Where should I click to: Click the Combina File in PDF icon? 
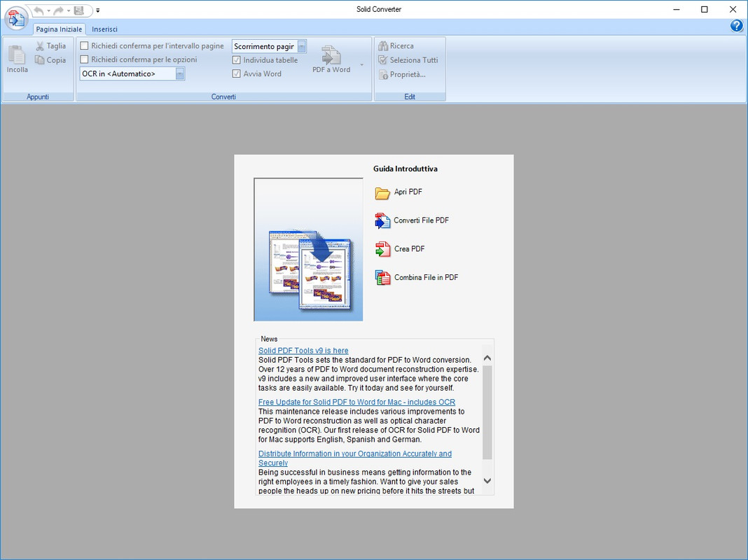click(x=382, y=278)
